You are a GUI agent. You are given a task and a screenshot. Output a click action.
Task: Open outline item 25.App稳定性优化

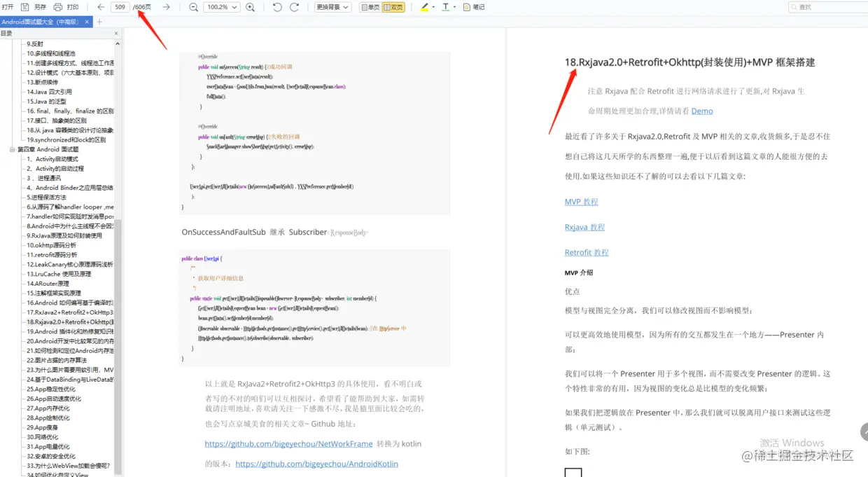[51, 389]
